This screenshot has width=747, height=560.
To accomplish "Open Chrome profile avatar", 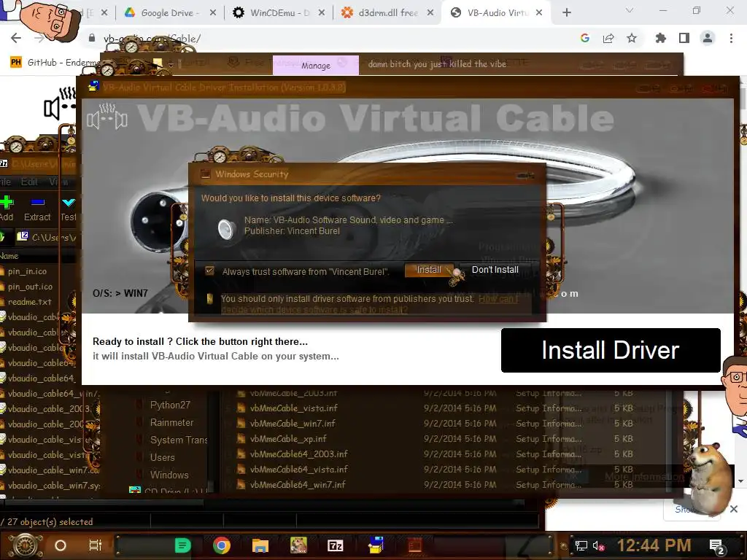I will (708, 38).
